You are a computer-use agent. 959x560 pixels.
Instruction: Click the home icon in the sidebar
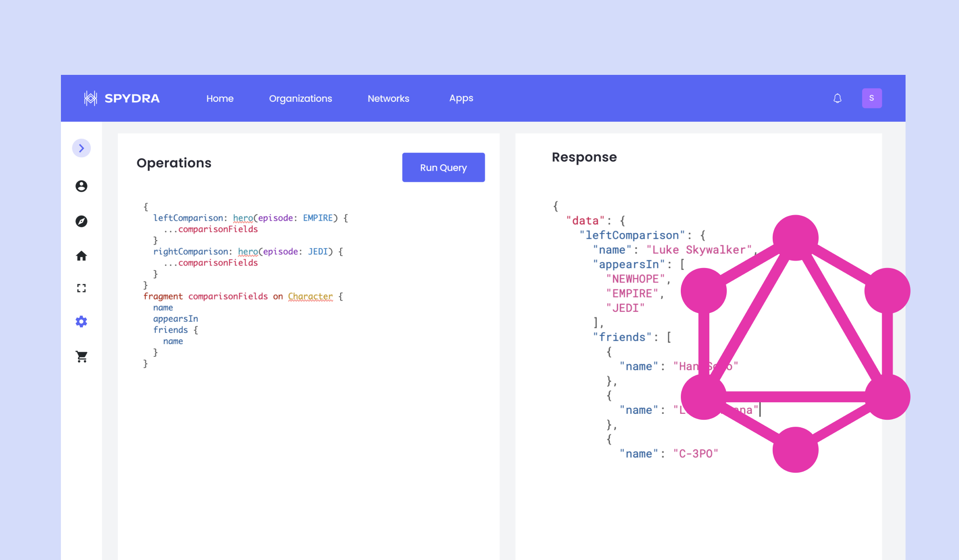pos(81,256)
